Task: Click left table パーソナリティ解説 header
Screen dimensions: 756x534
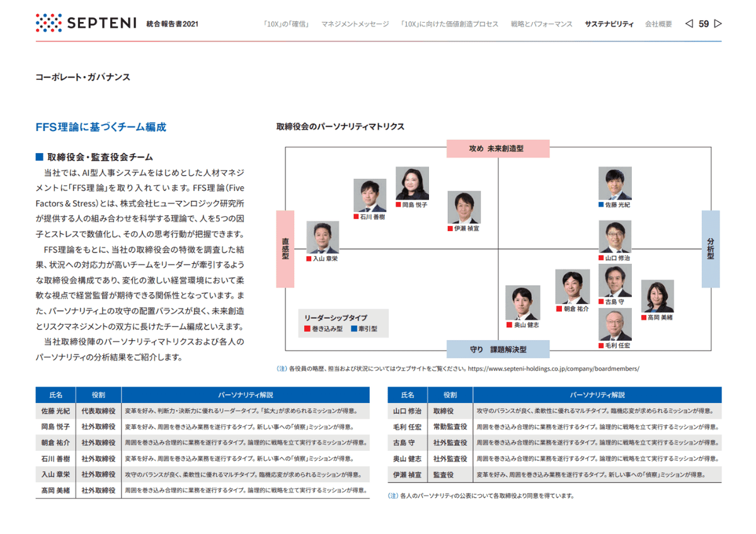Action: 246,395
